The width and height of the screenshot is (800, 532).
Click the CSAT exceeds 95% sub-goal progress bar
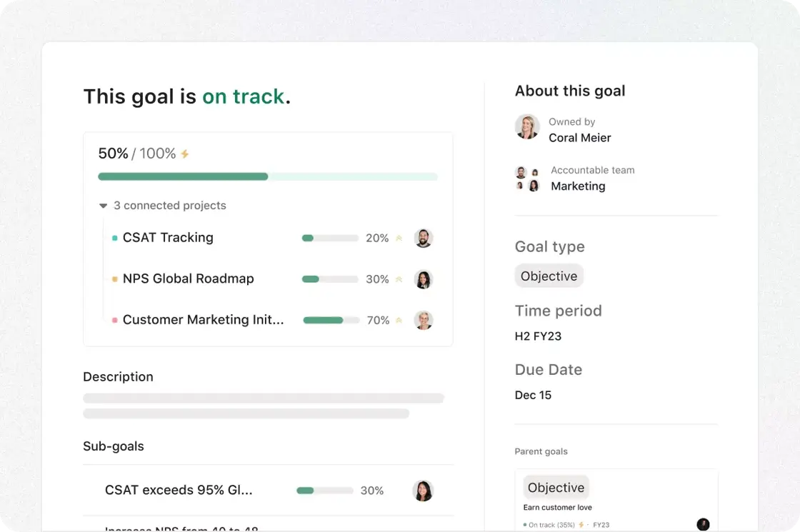[324, 491]
